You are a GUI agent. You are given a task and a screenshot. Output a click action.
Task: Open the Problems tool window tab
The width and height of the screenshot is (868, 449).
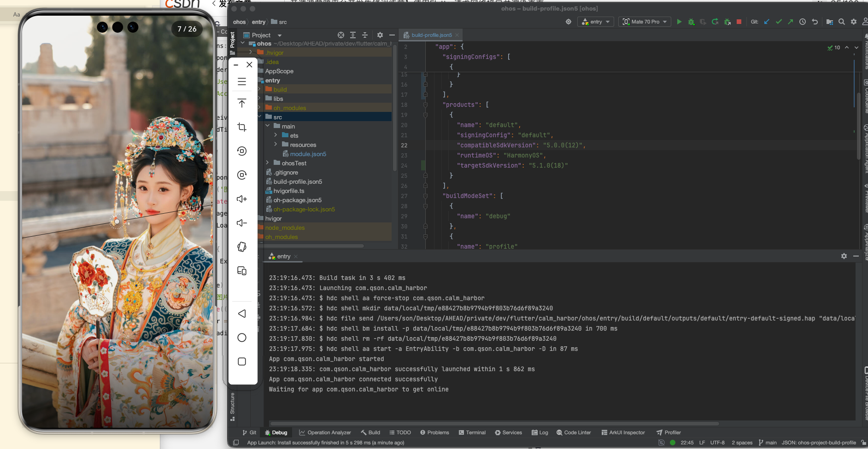(434, 432)
